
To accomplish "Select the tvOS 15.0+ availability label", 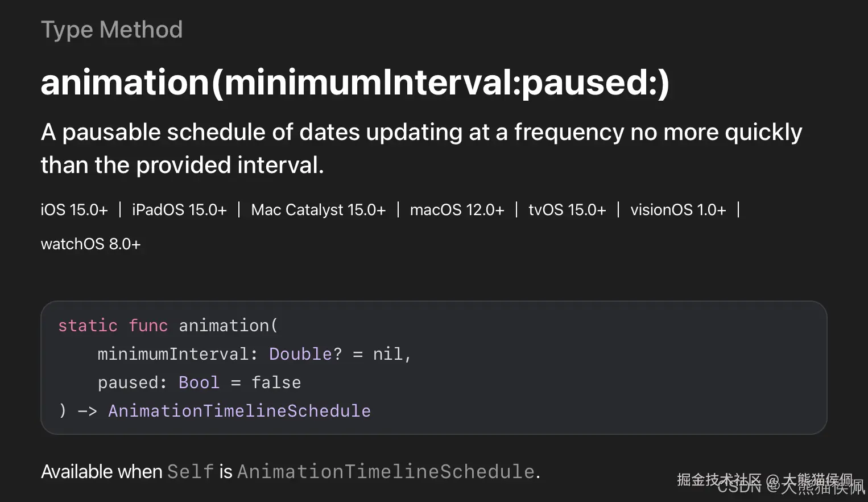I will tap(567, 210).
